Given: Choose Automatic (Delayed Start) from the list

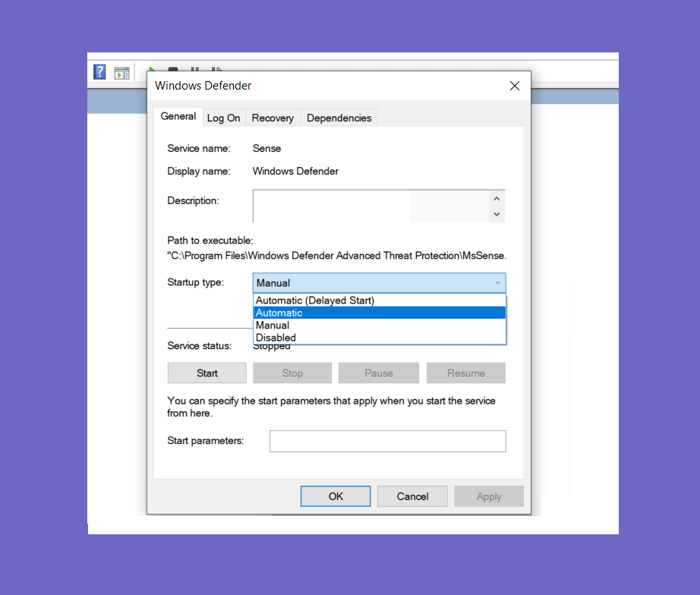Looking at the screenshot, I should point(379,301).
